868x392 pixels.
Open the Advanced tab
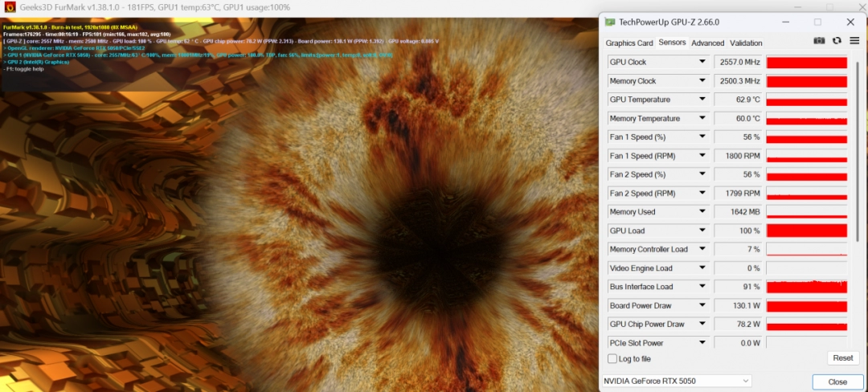click(707, 43)
